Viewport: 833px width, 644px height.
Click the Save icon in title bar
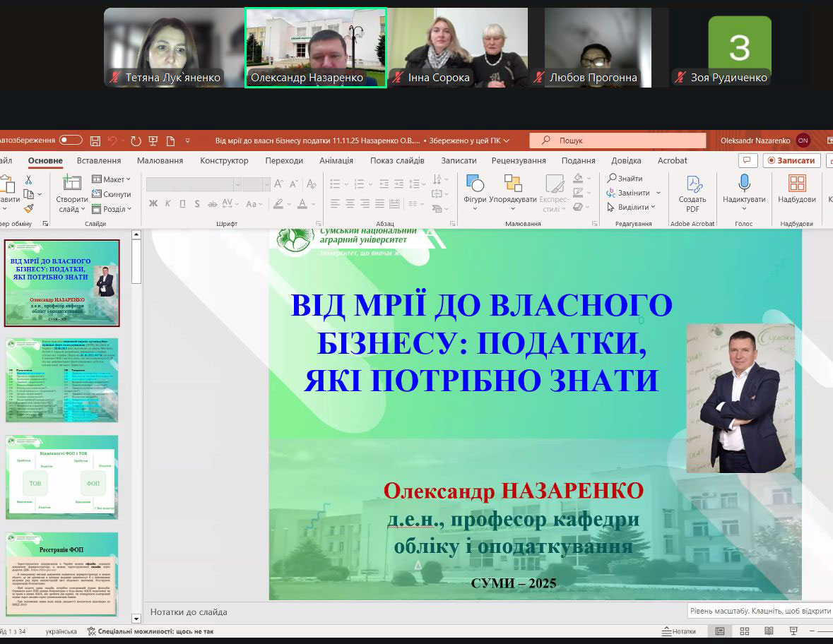(x=95, y=141)
